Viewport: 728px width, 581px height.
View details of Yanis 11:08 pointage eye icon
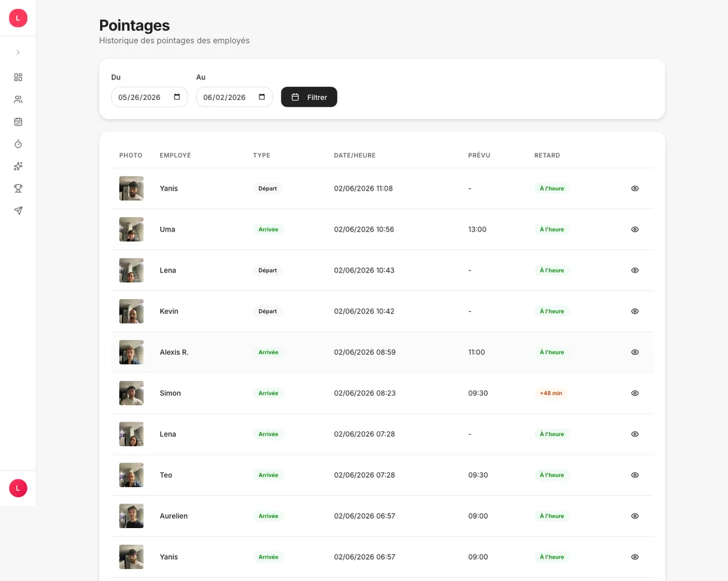pyautogui.click(x=635, y=189)
